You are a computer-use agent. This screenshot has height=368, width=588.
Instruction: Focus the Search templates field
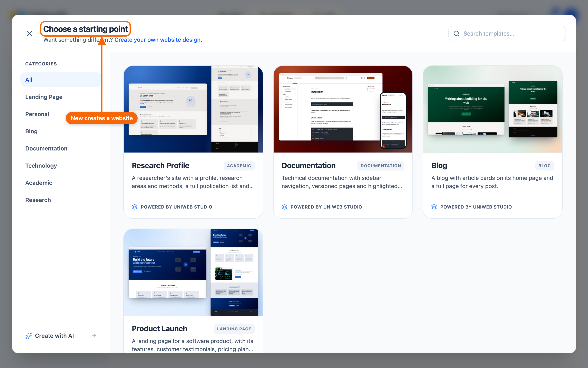click(507, 34)
